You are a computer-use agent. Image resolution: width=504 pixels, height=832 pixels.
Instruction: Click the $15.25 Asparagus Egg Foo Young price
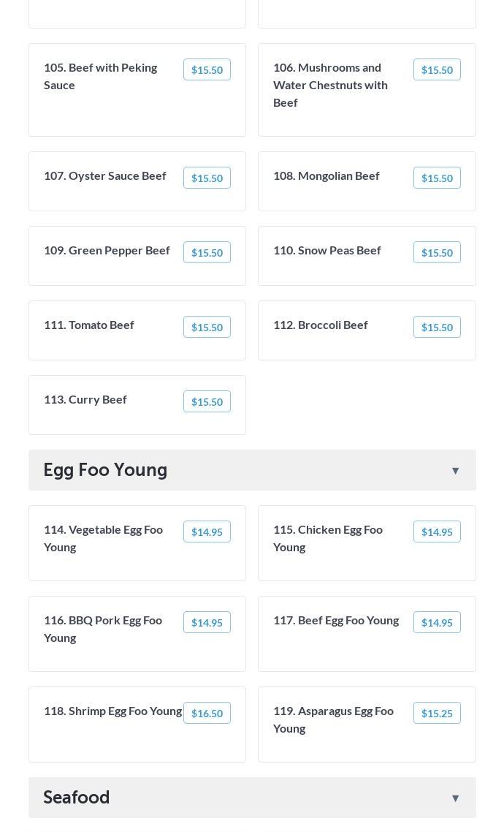pos(437,713)
